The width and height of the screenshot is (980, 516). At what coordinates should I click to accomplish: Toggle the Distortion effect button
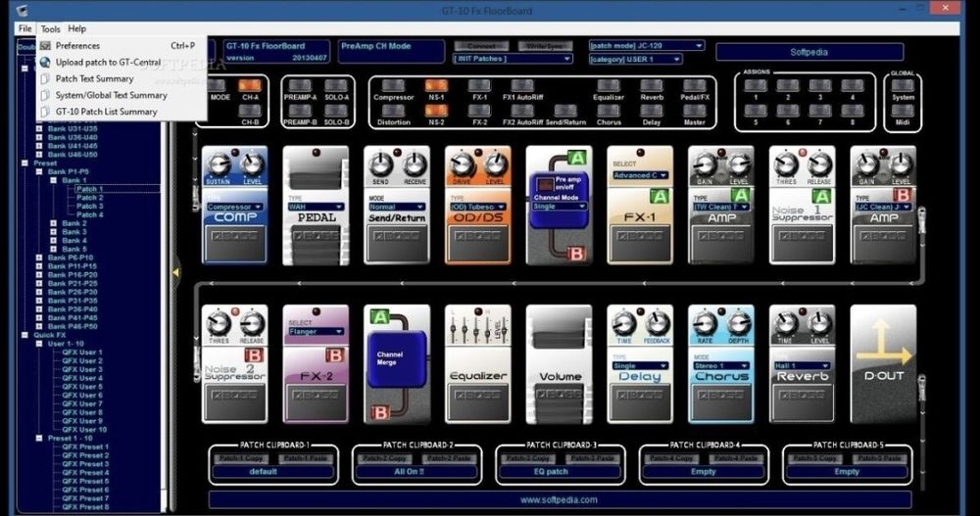coord(393,111)
